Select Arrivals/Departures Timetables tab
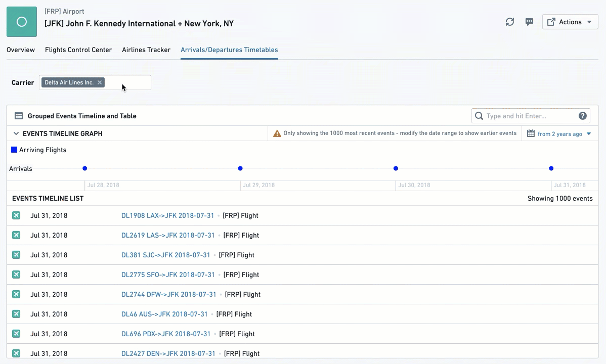 pos(229,50)
